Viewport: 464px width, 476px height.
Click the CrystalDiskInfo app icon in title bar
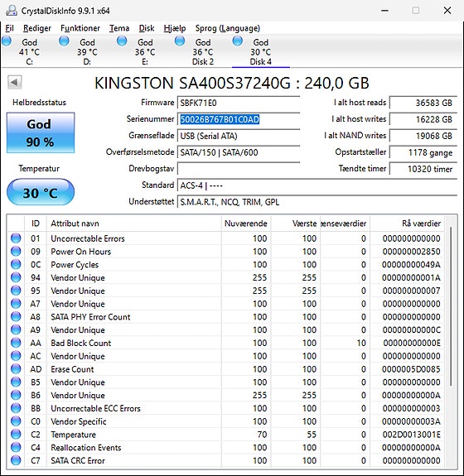tap(12, 11)
